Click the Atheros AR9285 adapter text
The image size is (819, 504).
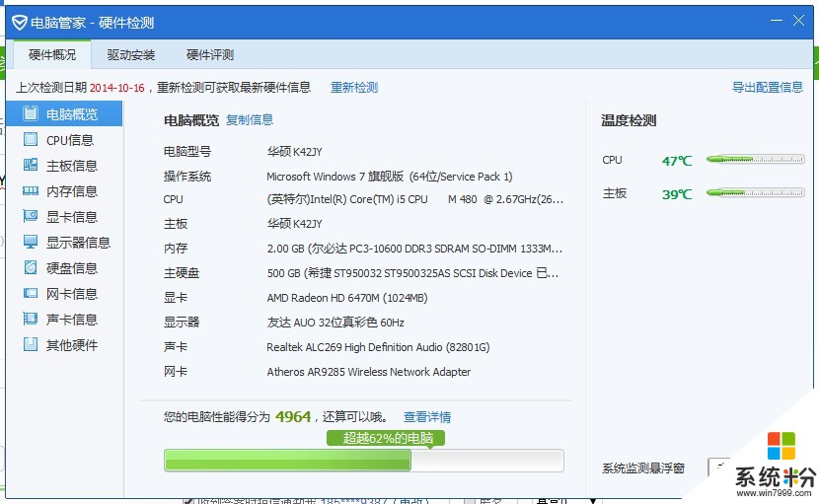tap(369, 372)
